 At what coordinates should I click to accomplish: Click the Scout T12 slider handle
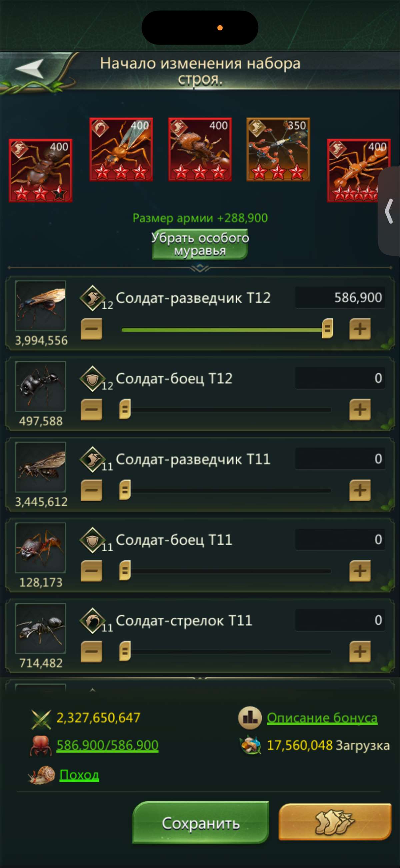327,328
